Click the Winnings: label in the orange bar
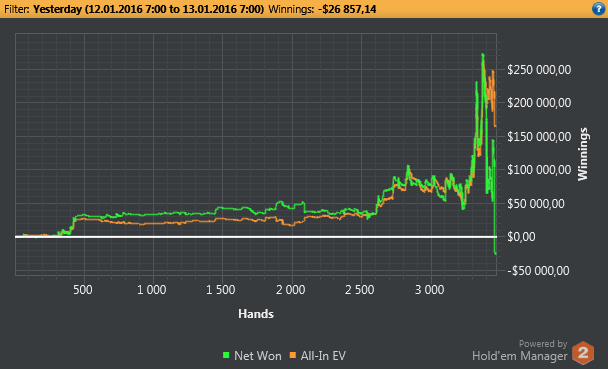 point(291,9)
